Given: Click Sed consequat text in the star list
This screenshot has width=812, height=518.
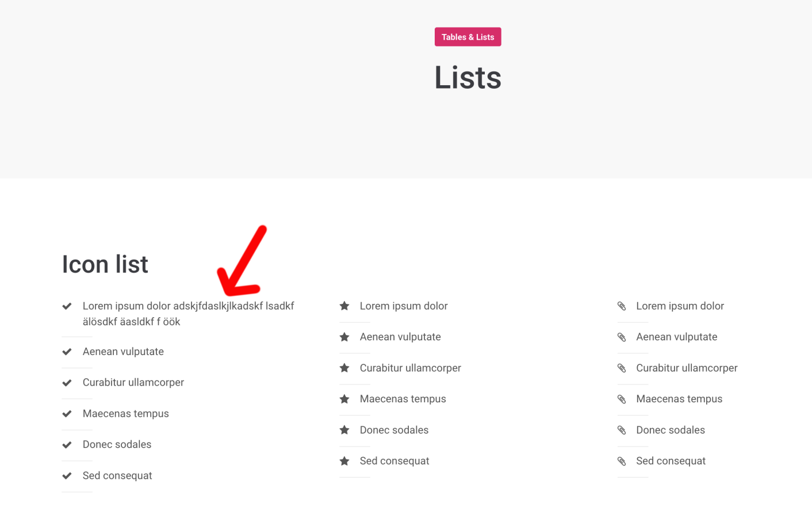Looking at the screenshot, I should [x=394, y=461].
